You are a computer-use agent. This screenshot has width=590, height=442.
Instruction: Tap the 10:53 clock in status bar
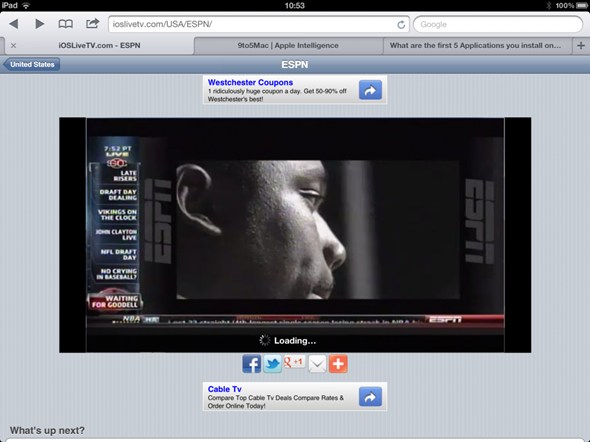point(295,5)
